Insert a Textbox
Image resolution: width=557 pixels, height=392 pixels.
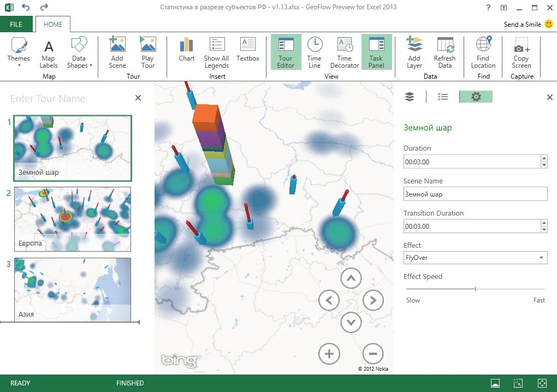pos(247,50)
